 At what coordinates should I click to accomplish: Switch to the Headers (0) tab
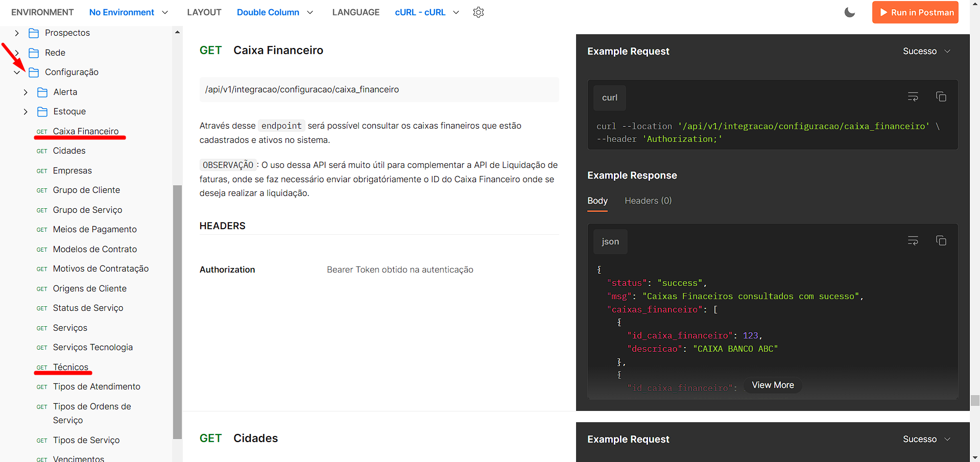(x=648, y=201)
